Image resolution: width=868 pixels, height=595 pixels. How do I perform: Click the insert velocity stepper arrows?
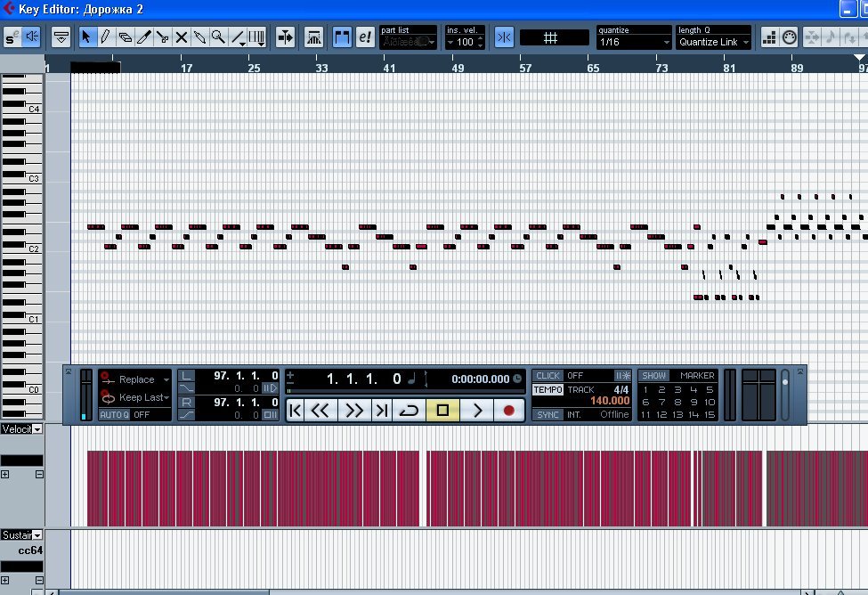click(x=480, y=42)
